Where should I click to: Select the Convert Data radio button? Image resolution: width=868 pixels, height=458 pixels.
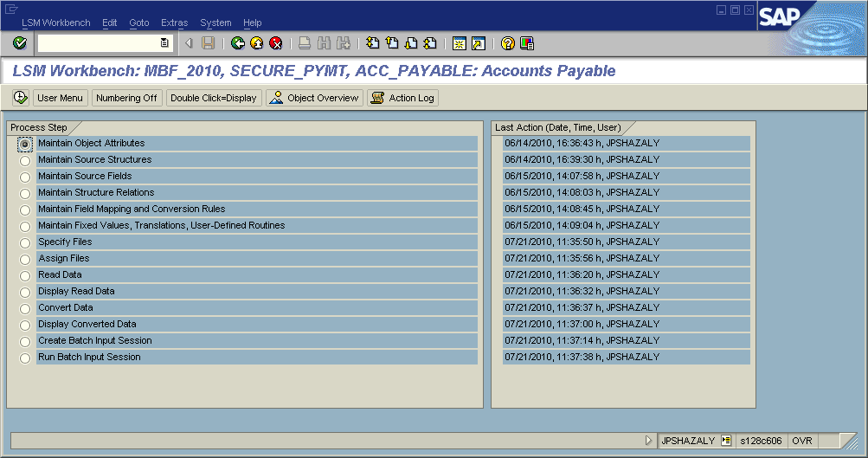(25, 309)
